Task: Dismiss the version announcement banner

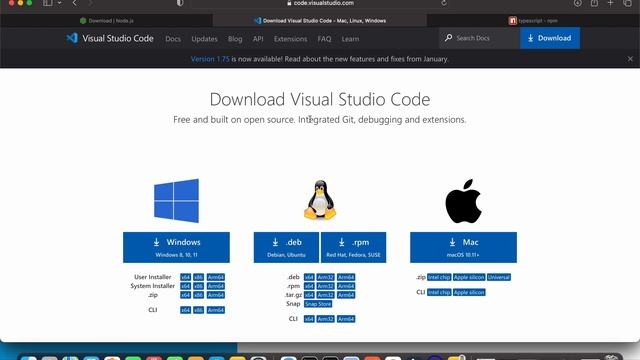Action: pyautogui.click(x=630, y=59)
